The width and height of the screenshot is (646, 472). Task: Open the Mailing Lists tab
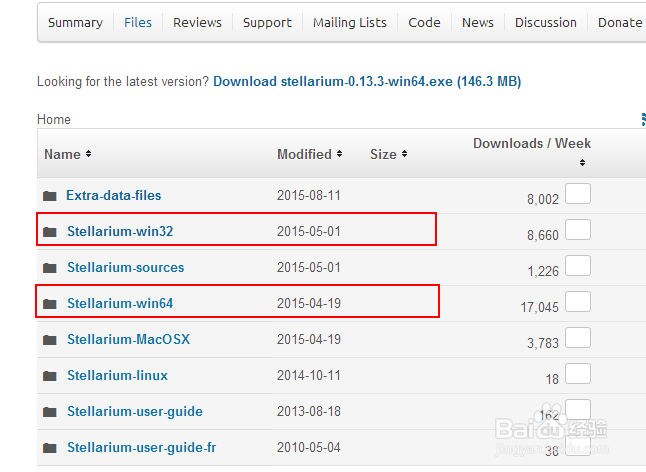tap(350, 23)
